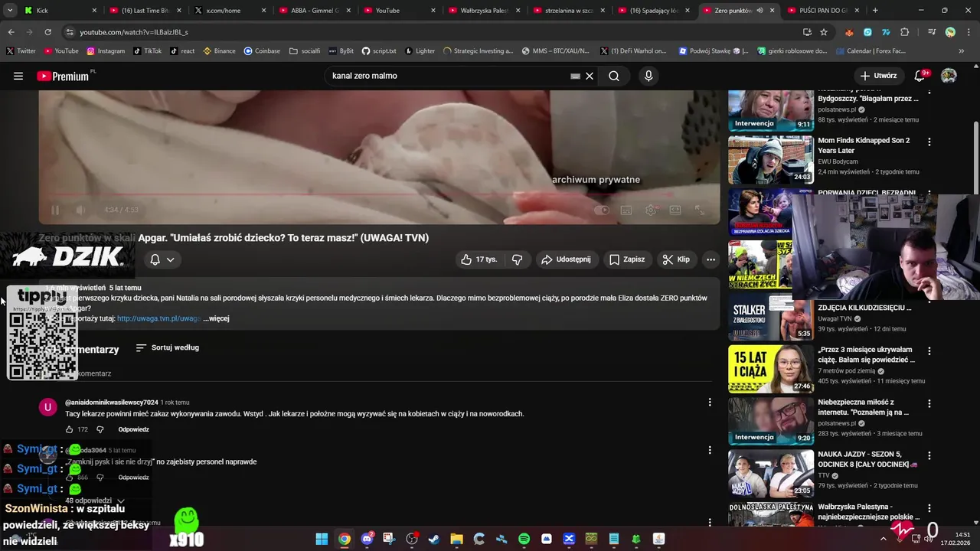The width and height of the screenshot is (980, 551).
Task: Open a new Chrome tab
Action: [875, 11]
